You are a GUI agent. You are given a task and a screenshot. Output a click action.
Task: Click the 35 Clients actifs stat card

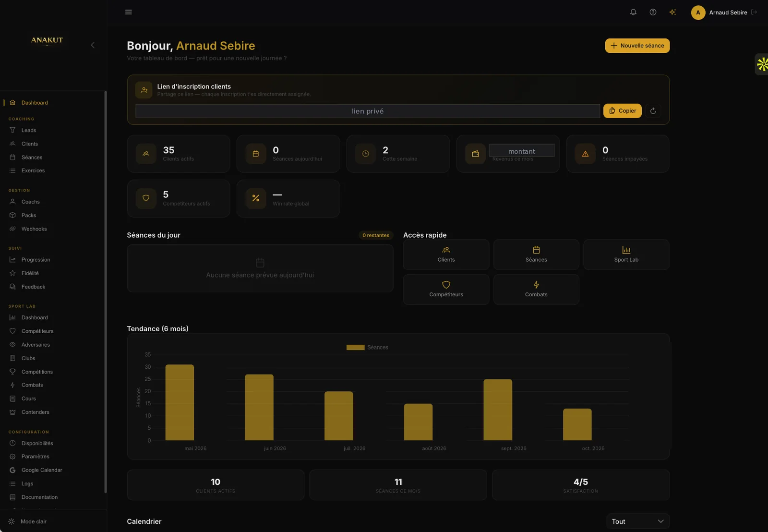click(x=179, y=154)
